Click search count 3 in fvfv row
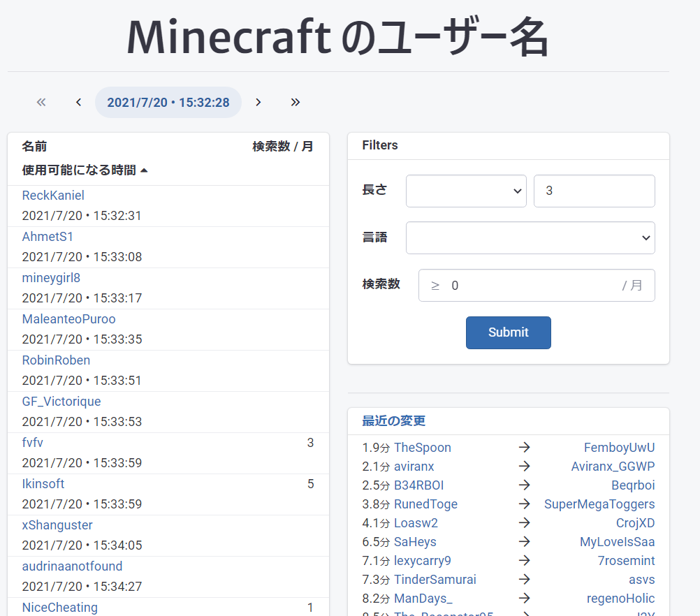 [x=310, y=443]
